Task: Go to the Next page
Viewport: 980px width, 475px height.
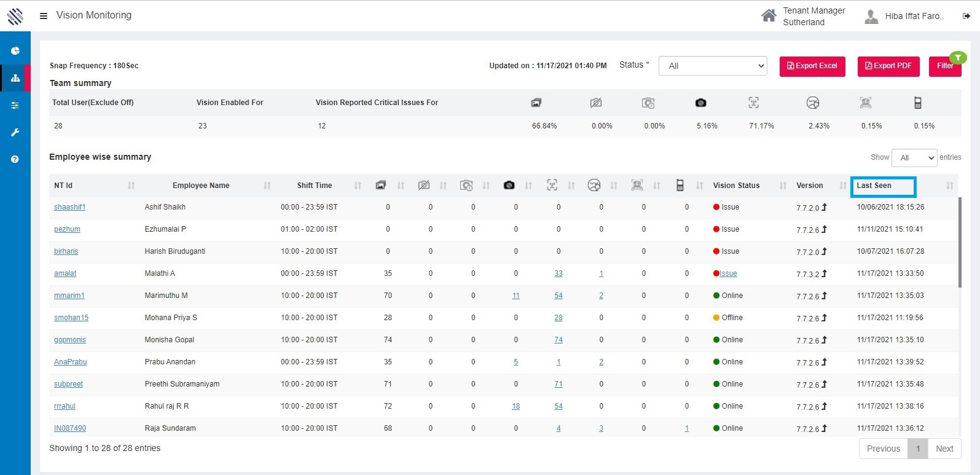Action: tap(944, 449)
